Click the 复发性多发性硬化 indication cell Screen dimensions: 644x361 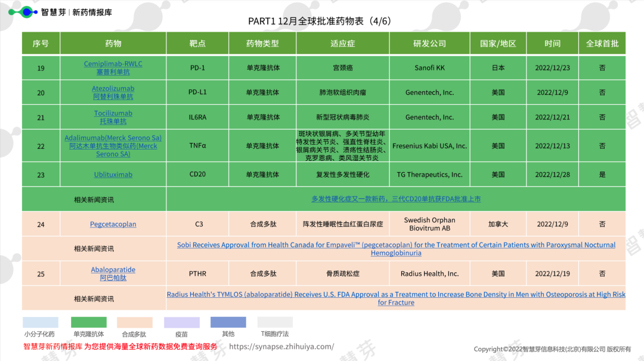342,175
